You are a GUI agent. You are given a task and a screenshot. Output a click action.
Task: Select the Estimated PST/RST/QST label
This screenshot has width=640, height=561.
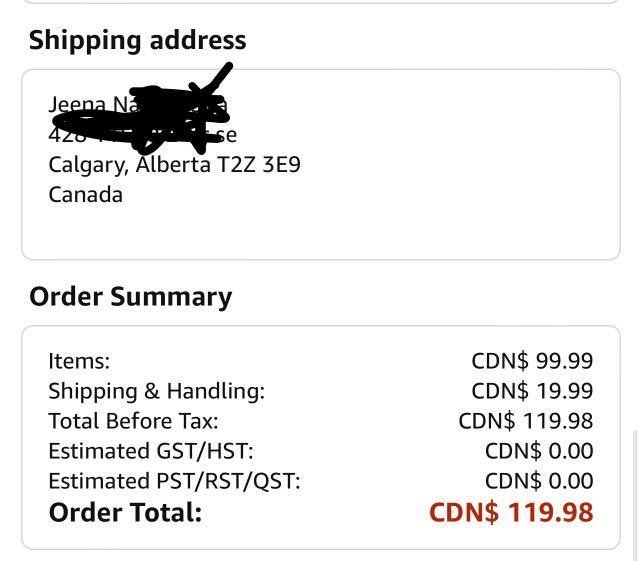pos(174,481)
